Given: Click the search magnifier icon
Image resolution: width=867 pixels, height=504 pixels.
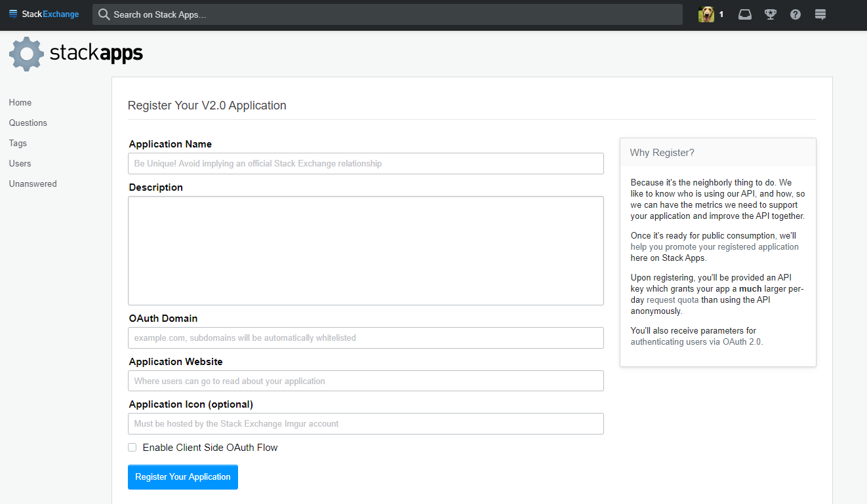Looking at the screenshot, I should [x=104, y=14].
